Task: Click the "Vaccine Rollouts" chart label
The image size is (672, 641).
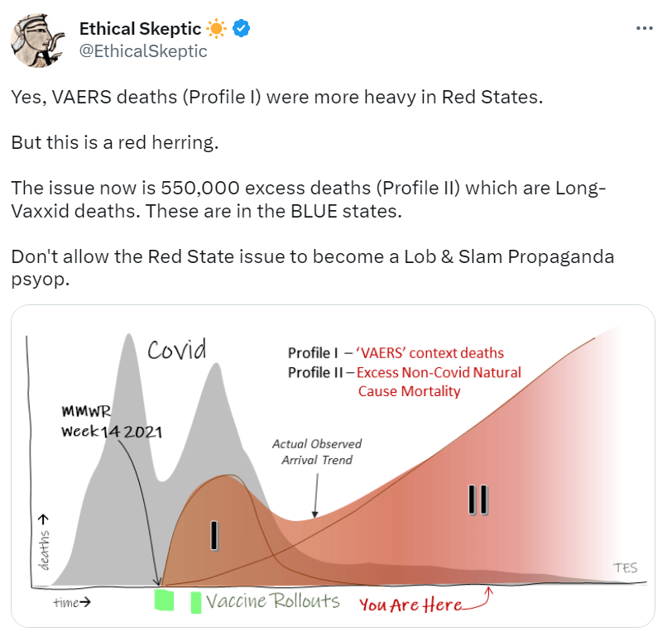Action: 273,601
